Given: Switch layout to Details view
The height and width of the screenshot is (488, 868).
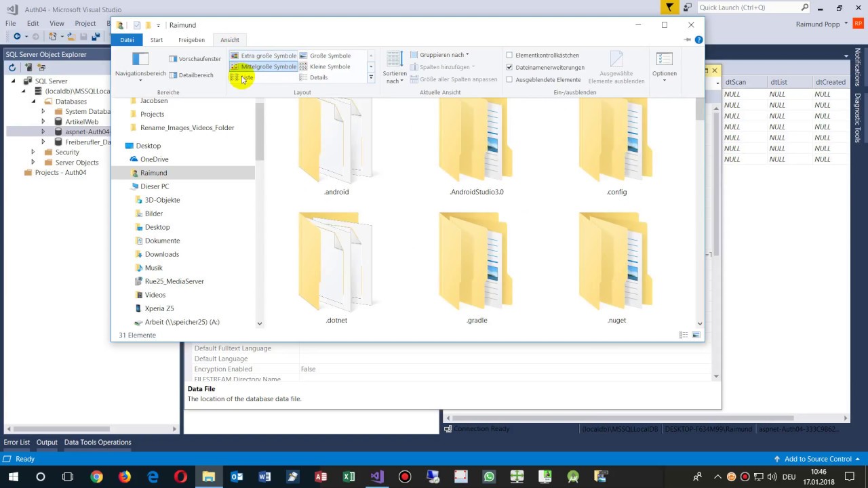Looking at the screenshot, I should pyautogui.click(x=313, y=77).
